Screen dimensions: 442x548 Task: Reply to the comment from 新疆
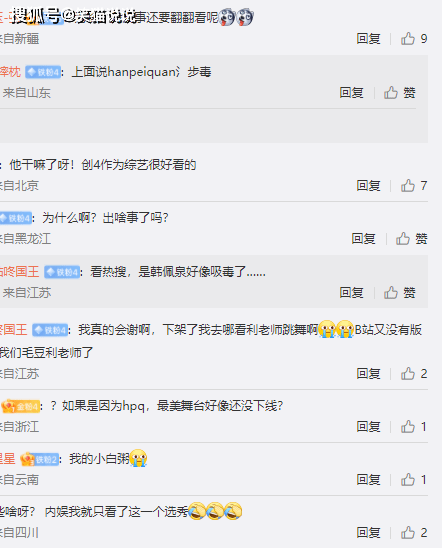point(368,38)
